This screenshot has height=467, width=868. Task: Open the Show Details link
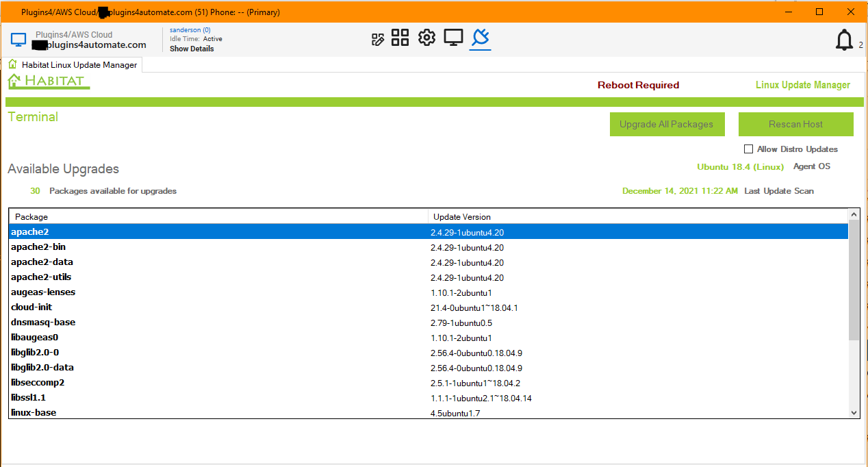192,49
